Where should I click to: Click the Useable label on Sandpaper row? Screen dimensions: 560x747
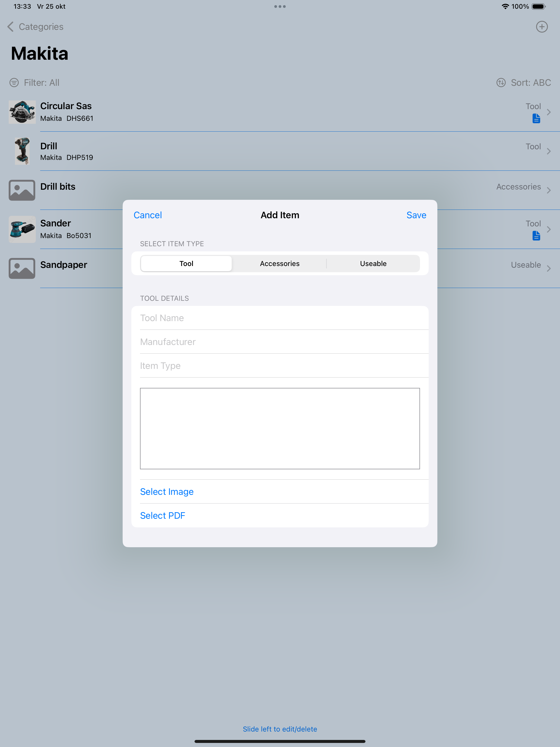[526, 265]
